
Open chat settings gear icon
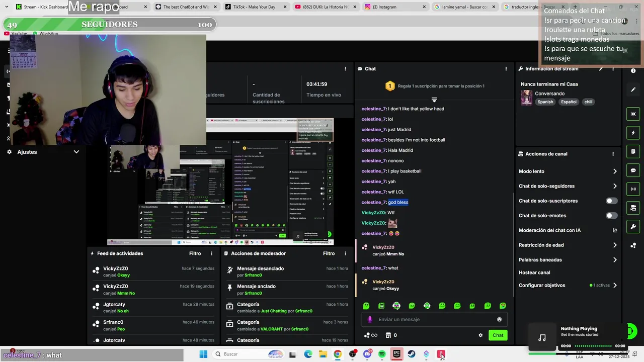click(x=480, y=335)
